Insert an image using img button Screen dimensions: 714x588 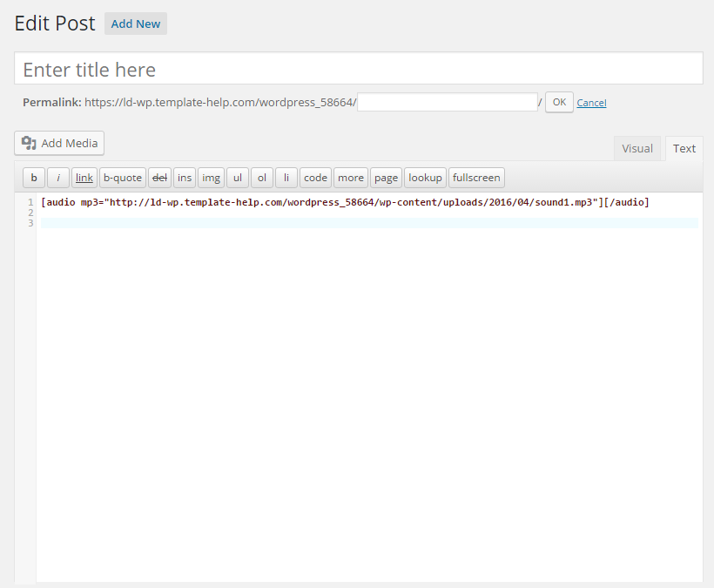coord(211,178)
